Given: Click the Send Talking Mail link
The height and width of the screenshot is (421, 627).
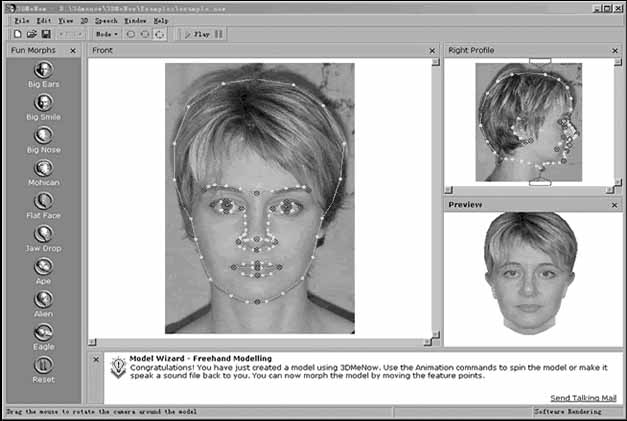Looking at the screenshot, I should (x=583, y=397).
